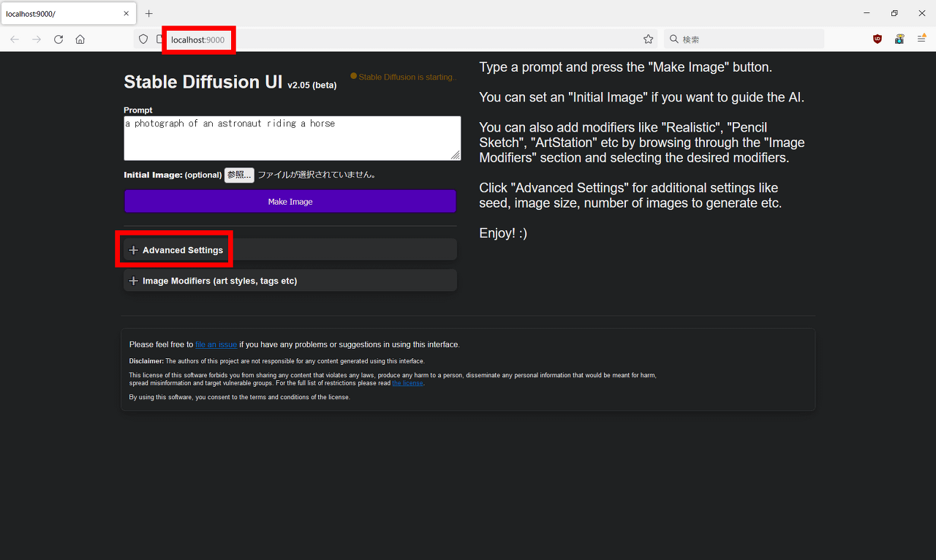
Task: Restore down the browser window
Action: [894, 13]
